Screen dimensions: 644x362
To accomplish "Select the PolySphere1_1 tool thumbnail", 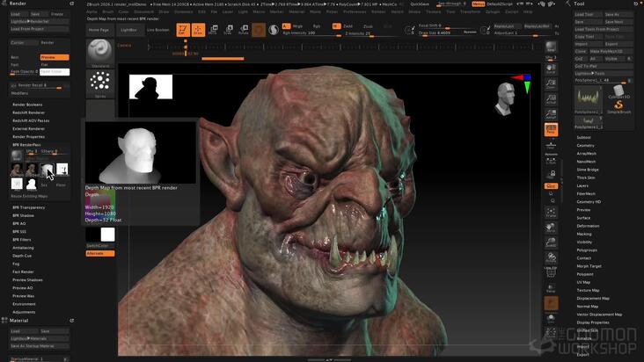I will pyautogui.click(x=589, y=98).
